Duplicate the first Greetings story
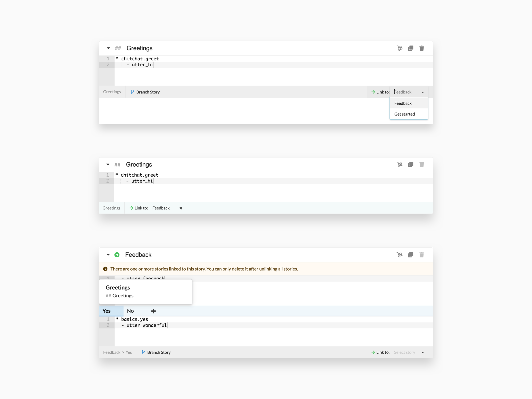The width and height of the screenshot is (532, 399). click(x=410, y=48)
